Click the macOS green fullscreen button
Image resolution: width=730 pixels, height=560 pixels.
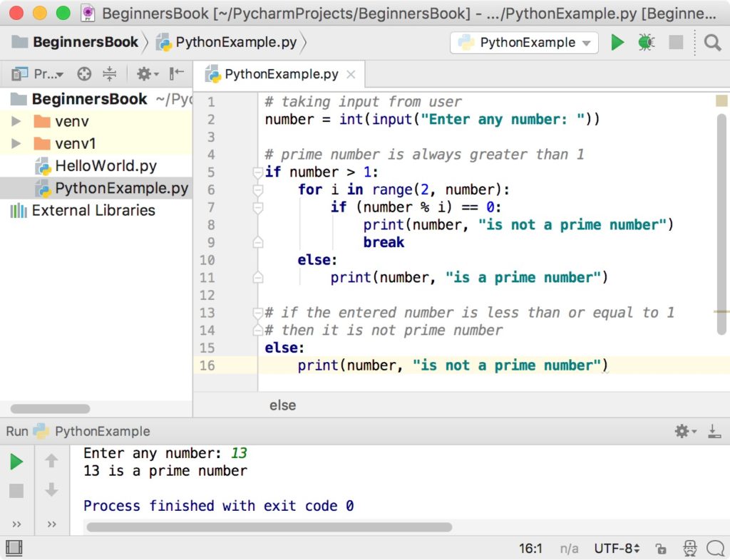(63, 13)
